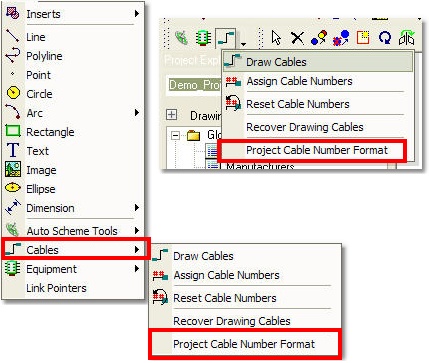Choose Project Cable Number Format in lower submenu
The width and height of the screenshot is (429, 363).
pyautogui.click(x=245, y=344)
